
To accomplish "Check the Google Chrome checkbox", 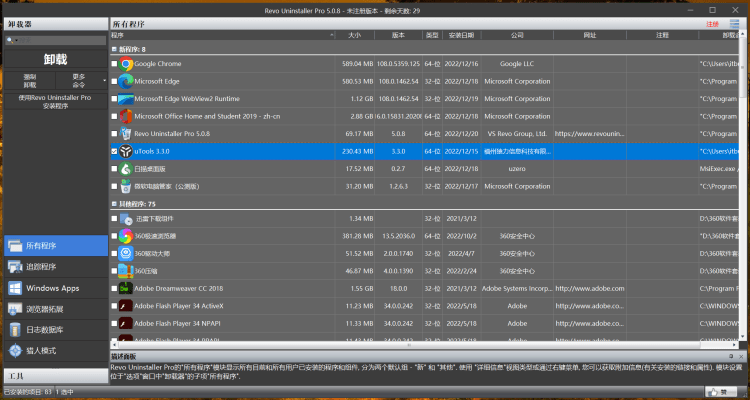I will point(114,64).
